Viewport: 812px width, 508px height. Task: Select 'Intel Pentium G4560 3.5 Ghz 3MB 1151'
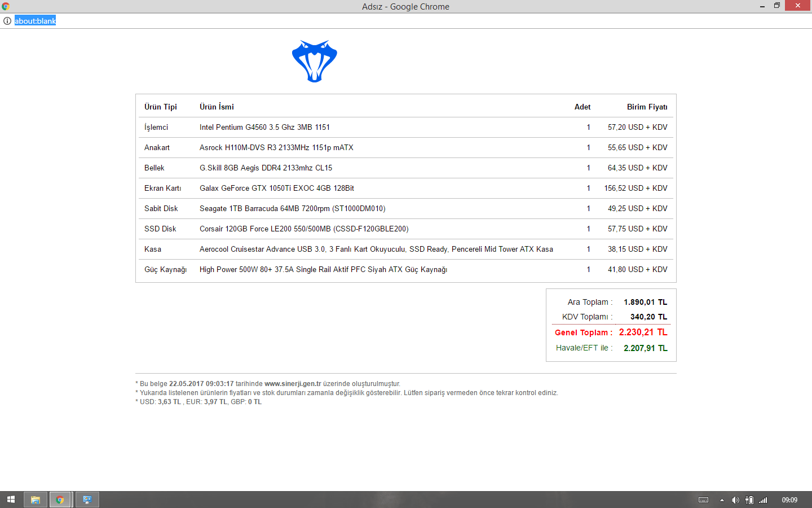click(x=264, y=127)
